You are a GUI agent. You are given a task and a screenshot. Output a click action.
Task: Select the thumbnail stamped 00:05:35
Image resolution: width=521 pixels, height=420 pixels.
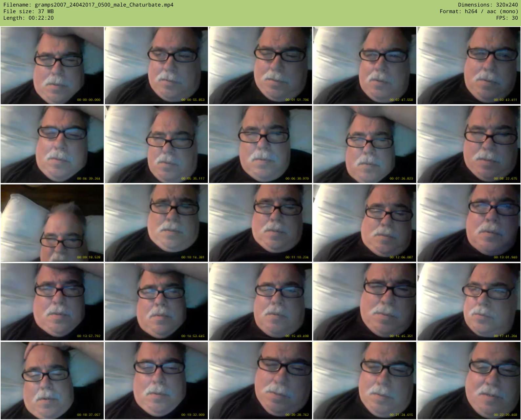[156, 144]
